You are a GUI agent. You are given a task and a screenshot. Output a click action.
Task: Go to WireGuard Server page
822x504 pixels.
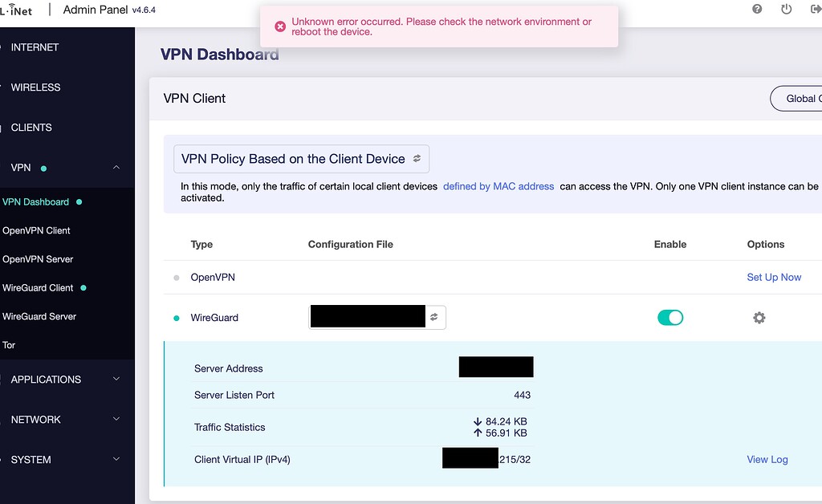coord(39,316)
